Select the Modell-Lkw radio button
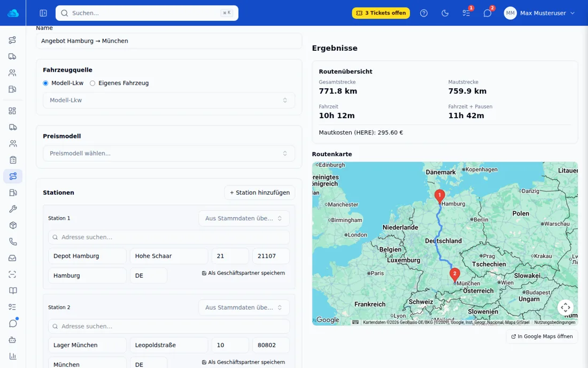This screenshot has width=588, height=368. 45,83
